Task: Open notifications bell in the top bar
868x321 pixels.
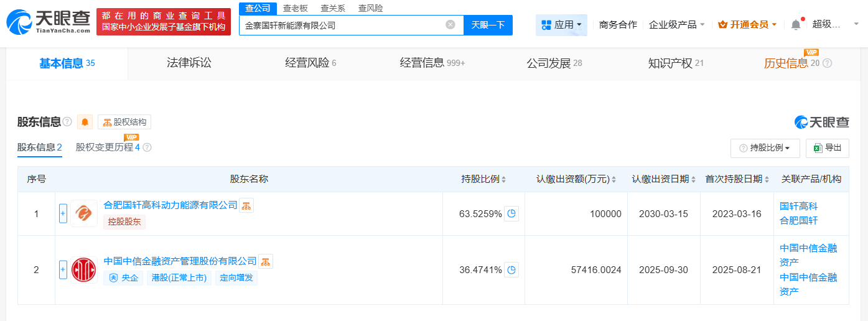Action: [x=796, y=25]
